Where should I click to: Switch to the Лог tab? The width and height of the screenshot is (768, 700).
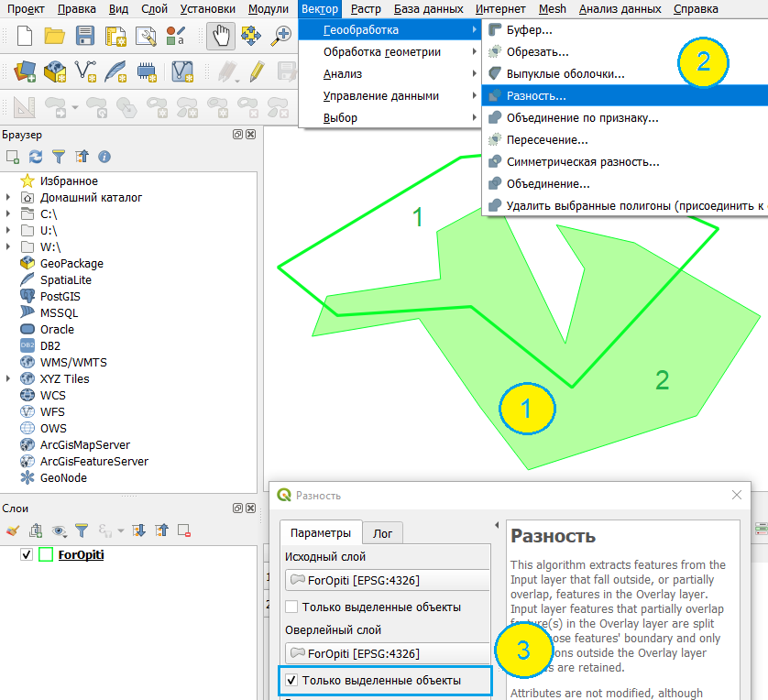click(382, 533)
